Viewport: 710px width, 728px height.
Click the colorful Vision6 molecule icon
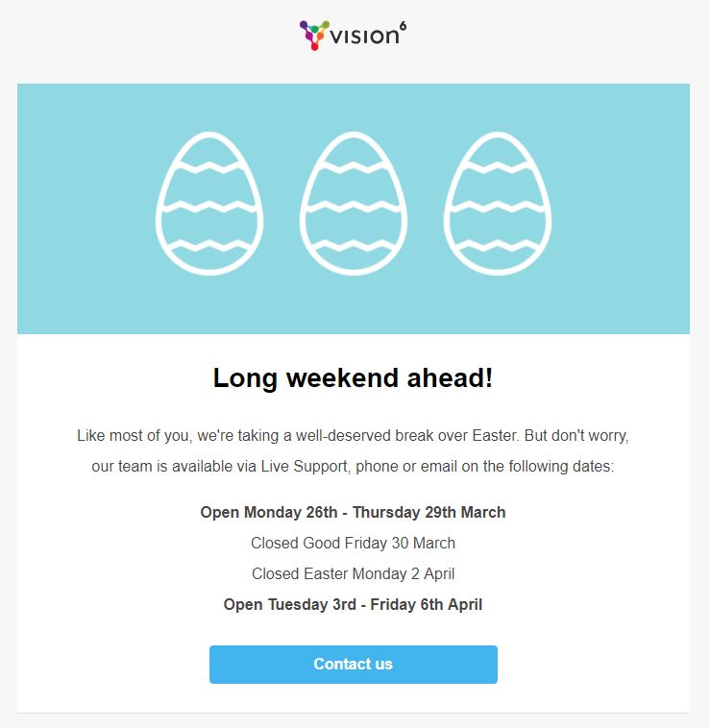point(314,36)
